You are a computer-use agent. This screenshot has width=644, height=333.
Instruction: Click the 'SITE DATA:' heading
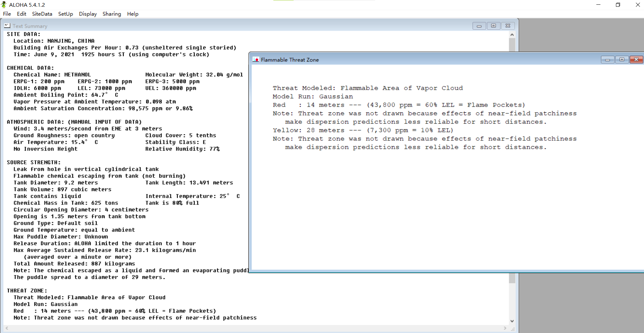coord(24,34)
